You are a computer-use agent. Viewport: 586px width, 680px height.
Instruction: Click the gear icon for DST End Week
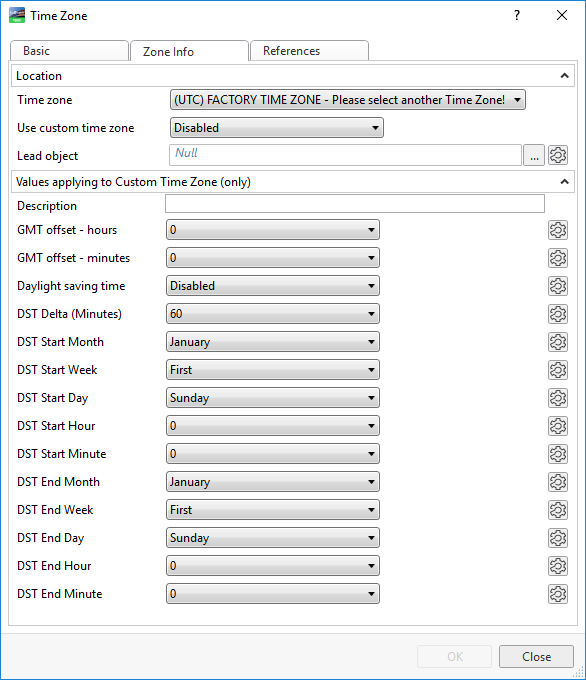click(558, 510)
